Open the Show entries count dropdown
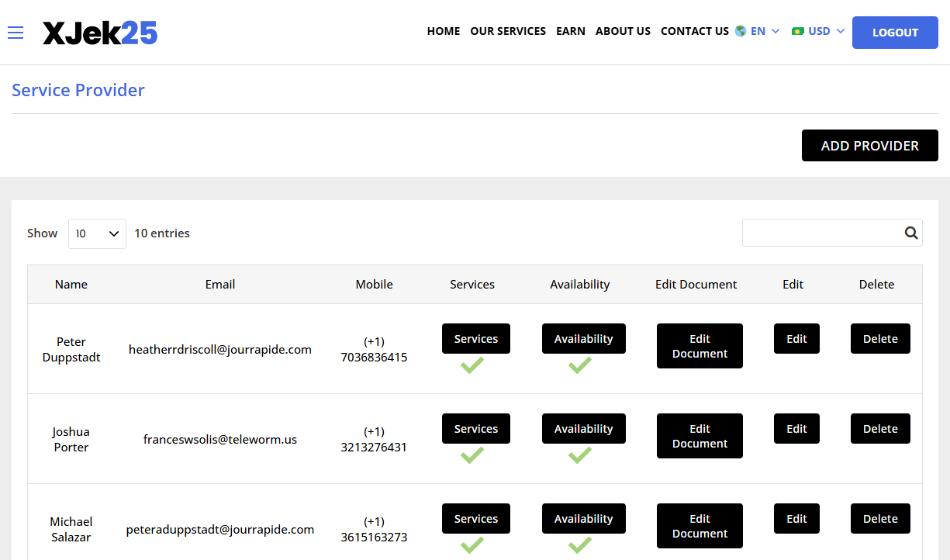Image resolution: width=950 pixels, height=560 pixels. click(97, 233)
